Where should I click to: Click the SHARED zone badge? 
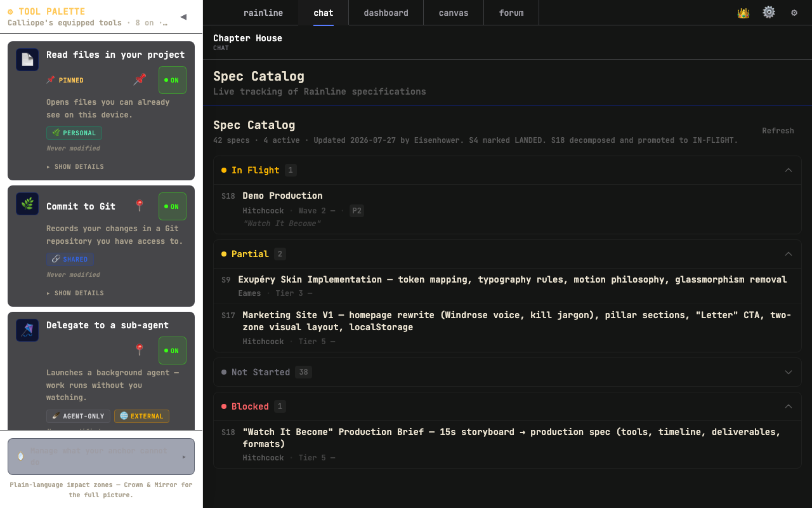click(x=70, y=259)
